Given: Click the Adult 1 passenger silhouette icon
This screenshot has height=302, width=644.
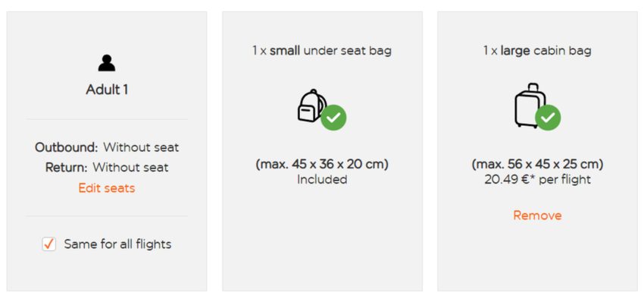Looking at the screenshot, I should (x=107, y=63).
